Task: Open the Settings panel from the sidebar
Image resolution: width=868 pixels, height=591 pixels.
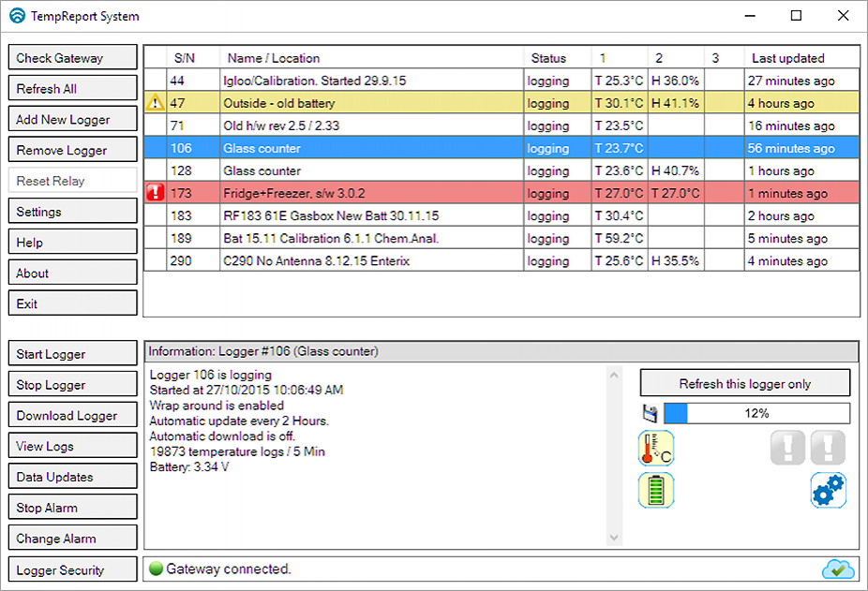Action: pos(72,211)
